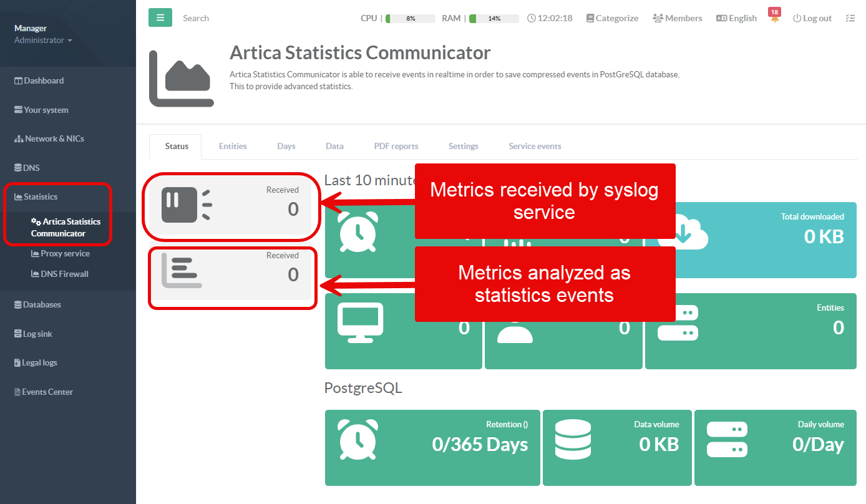Switch to the Entities tab
Image resolution: width=866 pixels, height=504 pixels.
pos(233,146)
